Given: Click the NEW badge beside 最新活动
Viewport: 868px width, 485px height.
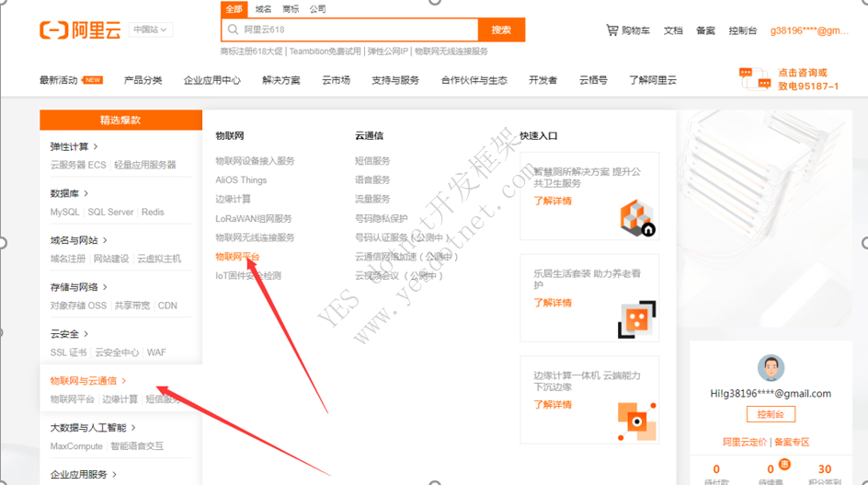Looking at the screenshot, I should (93, 80).
